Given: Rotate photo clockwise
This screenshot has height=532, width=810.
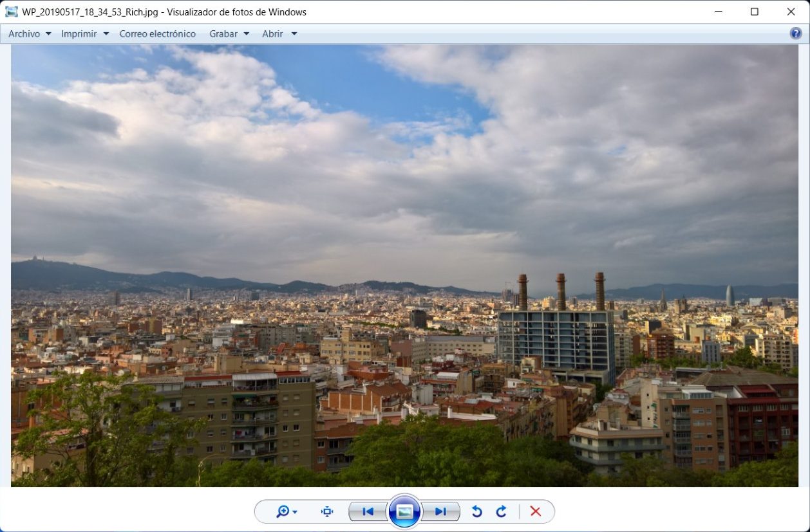Looking at the screenshot, I should 501,511.
